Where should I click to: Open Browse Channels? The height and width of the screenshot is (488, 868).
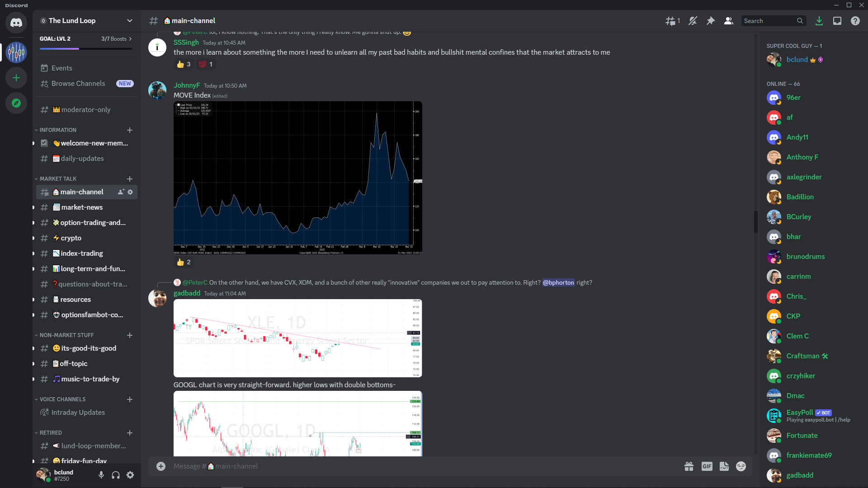[87, 84]
